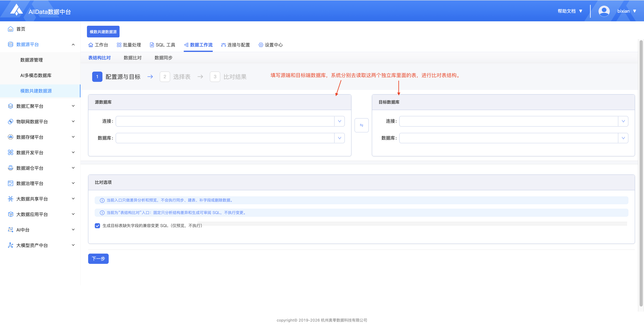Click the home icon beside 首页
The width and height of the screenshot is (644, 327).
click(10, 29)
